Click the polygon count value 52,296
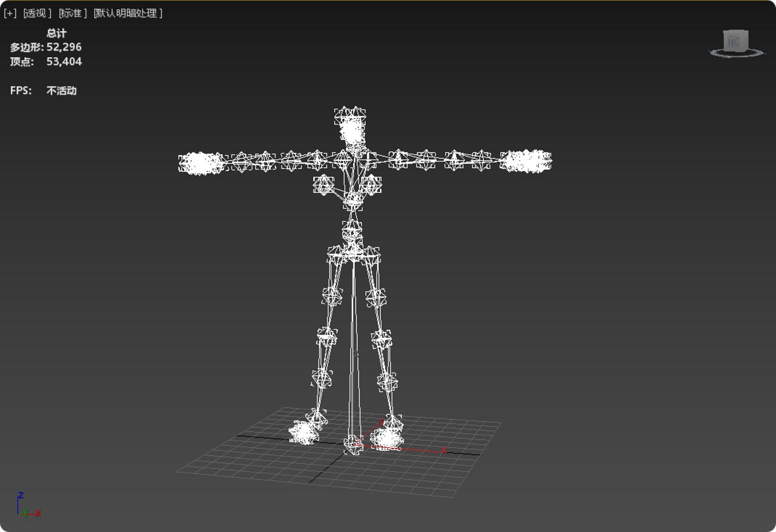The height and width of the screenshot is (532, 776). click(64, 47)
